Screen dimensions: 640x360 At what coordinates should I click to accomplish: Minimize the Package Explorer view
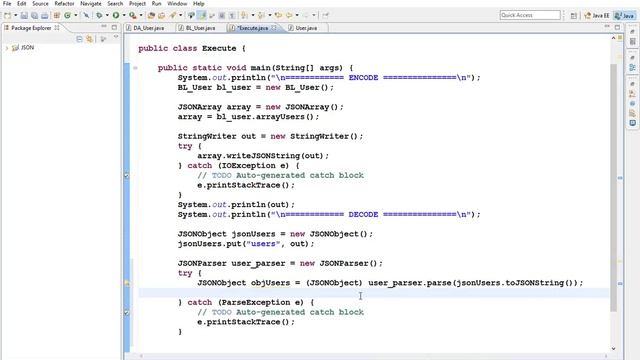pos(104,27)
